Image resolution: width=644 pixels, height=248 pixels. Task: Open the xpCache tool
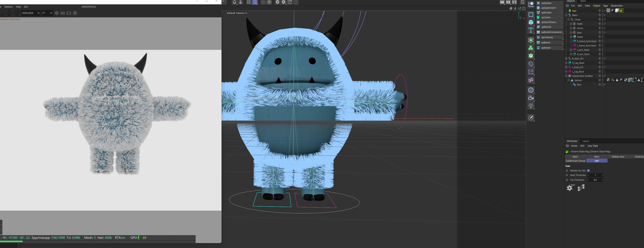(x=546, y=18)
